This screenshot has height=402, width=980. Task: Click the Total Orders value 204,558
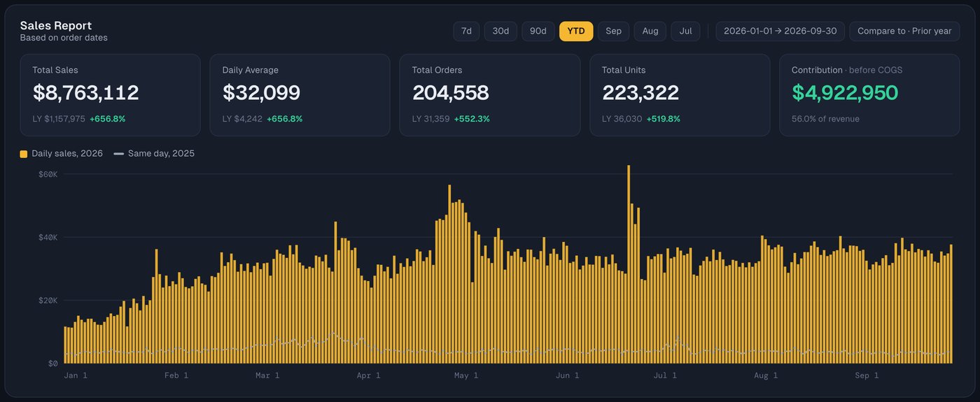coord(450,92)
